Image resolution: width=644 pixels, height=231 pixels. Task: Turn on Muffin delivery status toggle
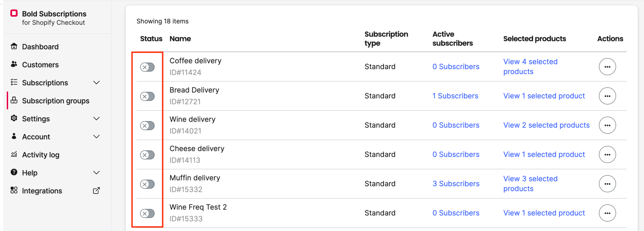[x=147, y=184]
